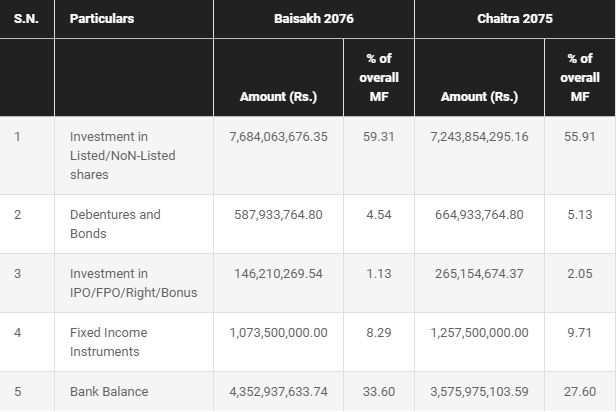
Task: Click the 664,933,764.80 value
Action: tap(479, 215)
